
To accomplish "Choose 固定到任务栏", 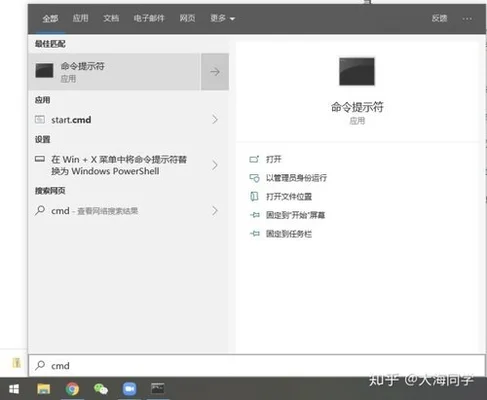I will click(289, 234).
